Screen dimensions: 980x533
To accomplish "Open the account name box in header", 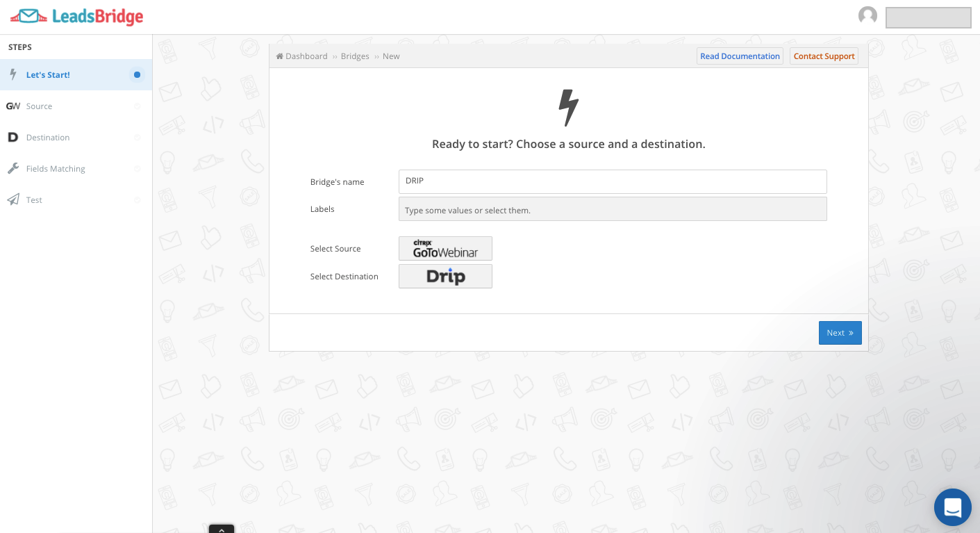I will coord(928,17).
